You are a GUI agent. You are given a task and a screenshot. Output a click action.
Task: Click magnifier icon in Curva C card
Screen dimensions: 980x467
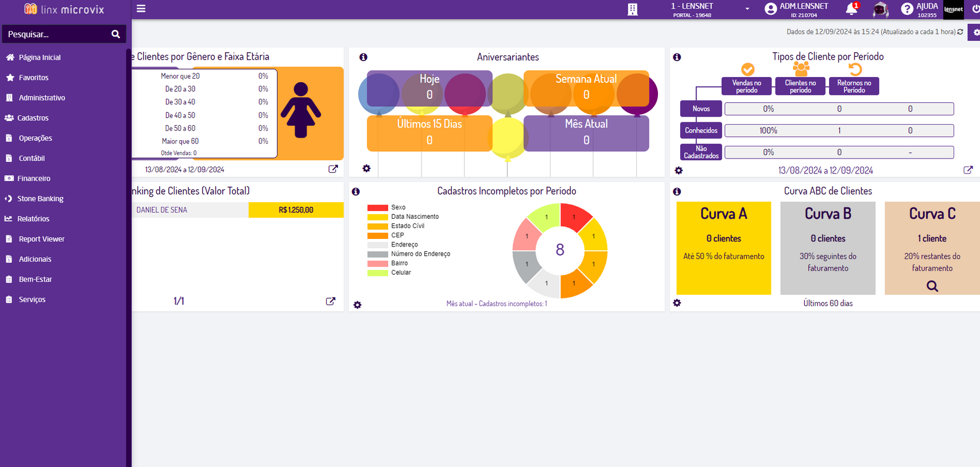[932, 286]
